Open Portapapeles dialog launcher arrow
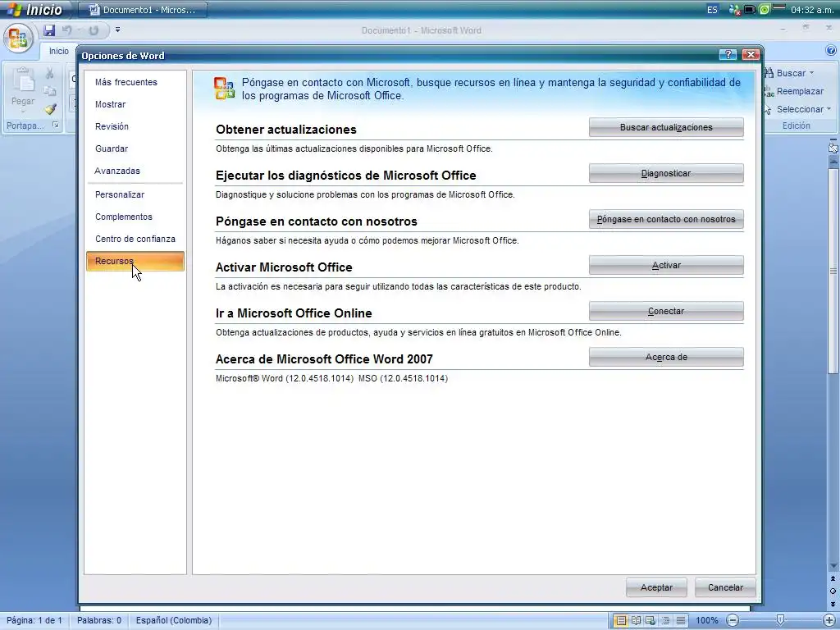Screen dimensions: 840x630 coord(55,126)
